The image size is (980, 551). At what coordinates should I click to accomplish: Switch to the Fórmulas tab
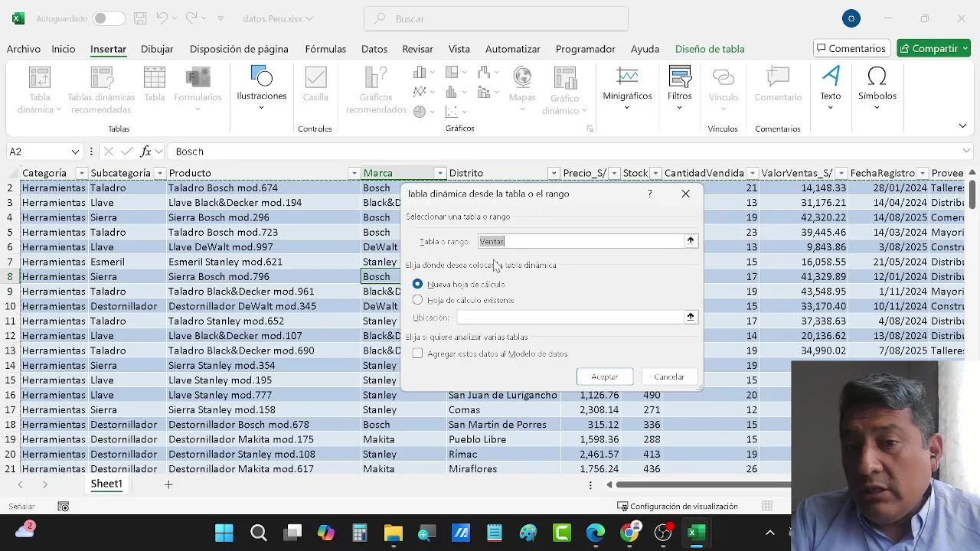click(325, 49)
